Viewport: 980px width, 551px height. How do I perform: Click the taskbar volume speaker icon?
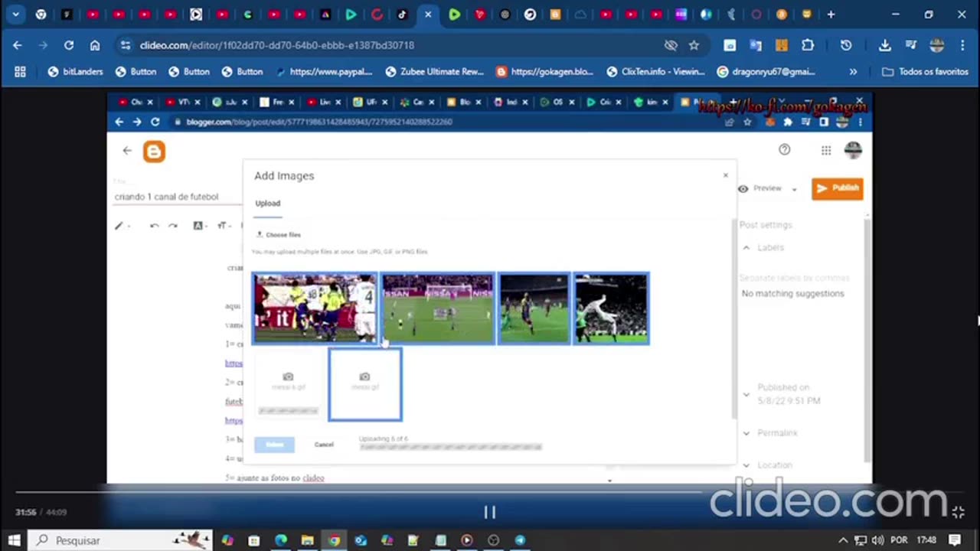[x=877, y=540]
